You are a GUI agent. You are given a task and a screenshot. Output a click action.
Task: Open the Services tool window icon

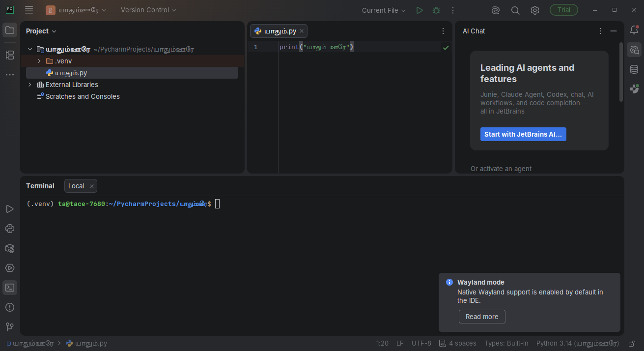(x=10, y=268)
